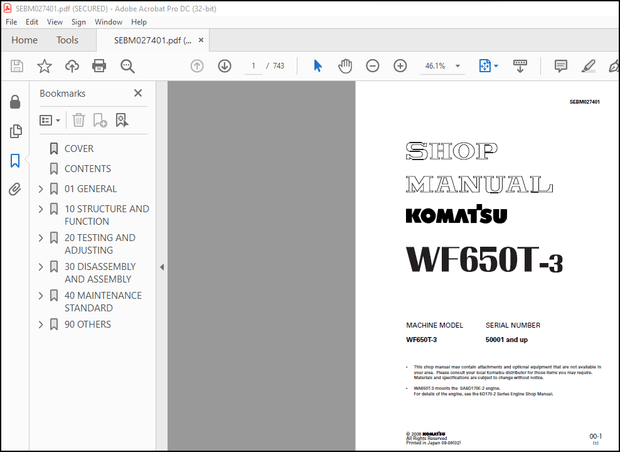Image resolution: width=620 pixels, height=452 pixels.
Task: Jump to CONTENTS bookmark
Action: (x=88, y=169)
